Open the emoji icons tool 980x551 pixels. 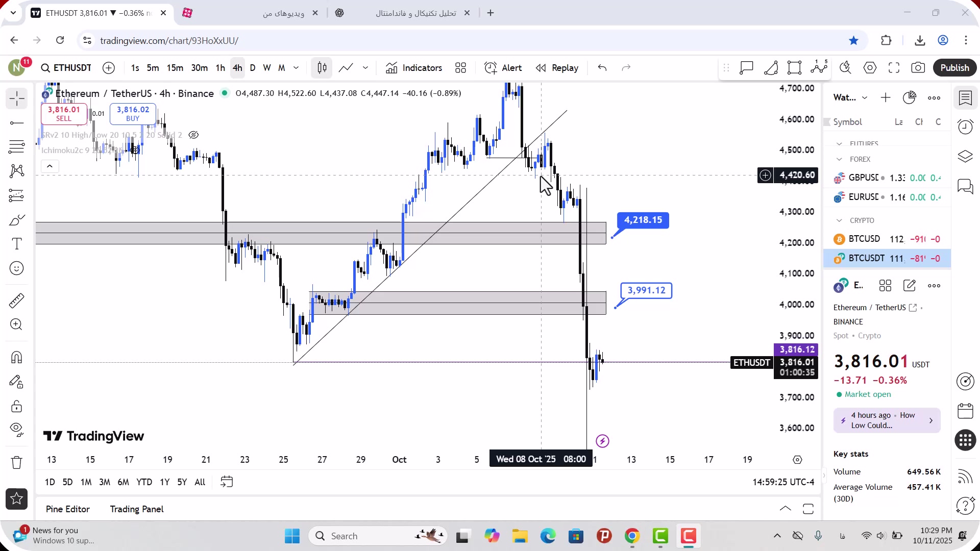click(16, 268)
